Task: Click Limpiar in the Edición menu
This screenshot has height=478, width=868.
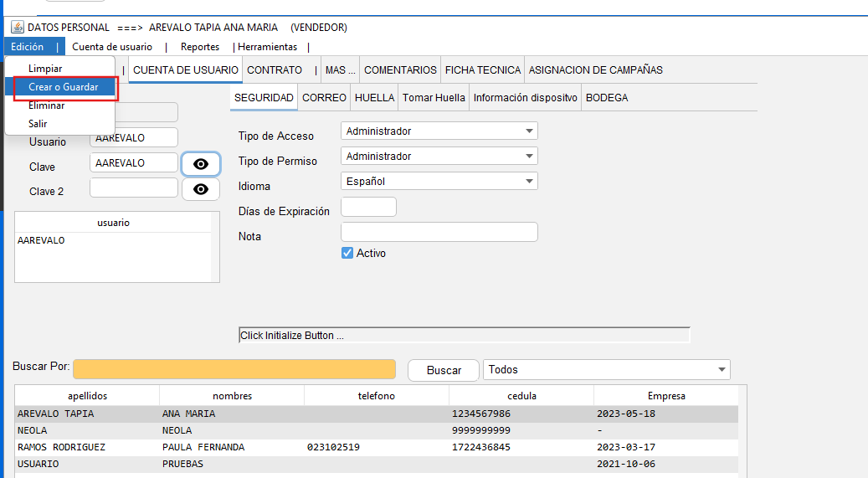Action: coord(45,68)
